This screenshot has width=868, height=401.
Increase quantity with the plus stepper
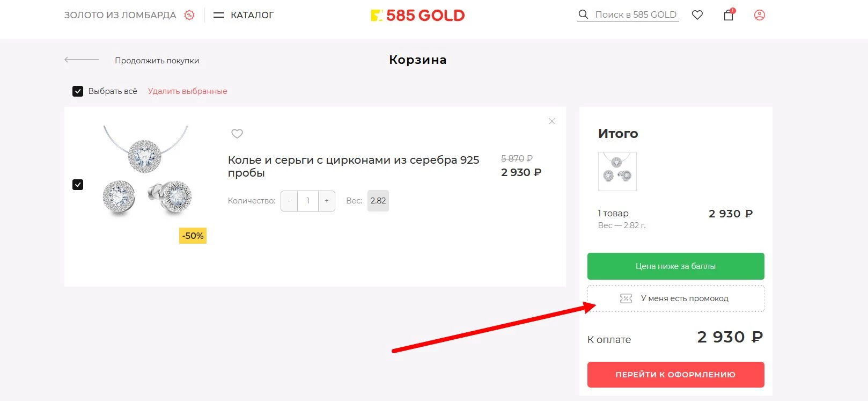pyautogui.click(x=326, y=200)
